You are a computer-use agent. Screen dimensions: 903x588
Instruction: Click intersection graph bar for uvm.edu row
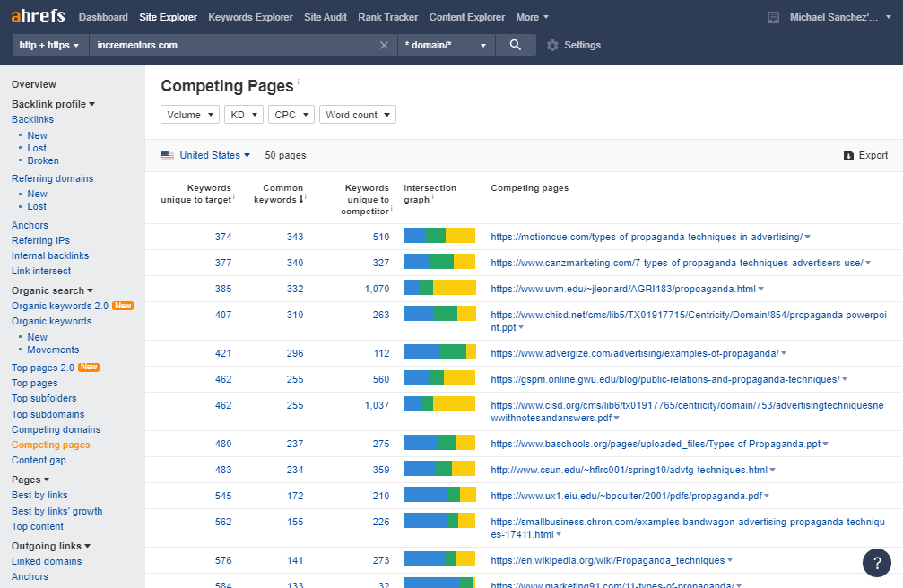point(439,287)
